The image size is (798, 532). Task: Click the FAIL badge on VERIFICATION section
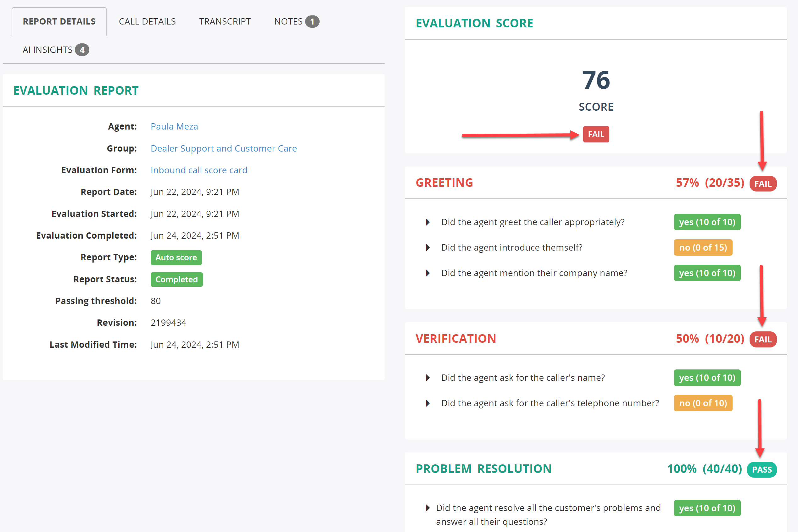(763, 339)
